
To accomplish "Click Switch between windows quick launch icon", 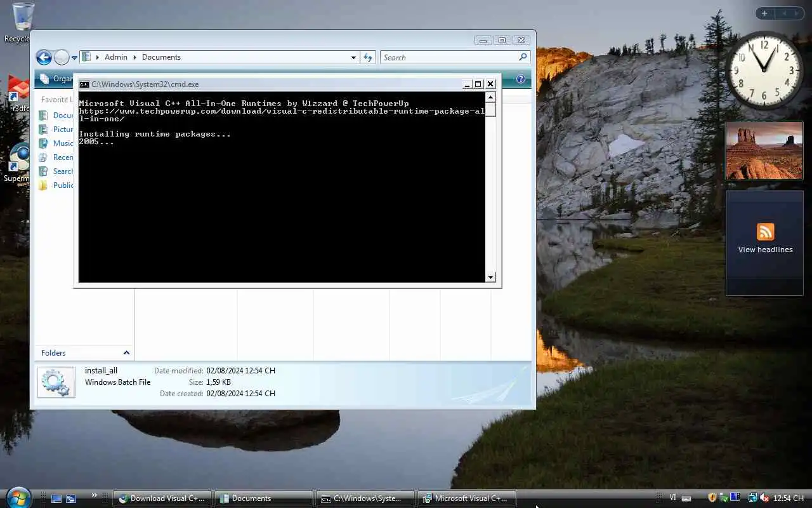I will coord(71,498).
